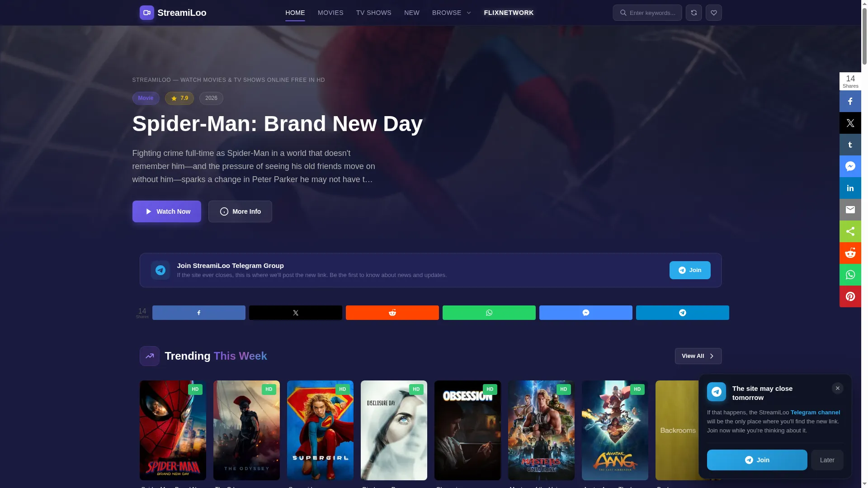Screen dimensions: 868x488
Task: Click the horizontal Messenger share bar
Action: point(586,313)
